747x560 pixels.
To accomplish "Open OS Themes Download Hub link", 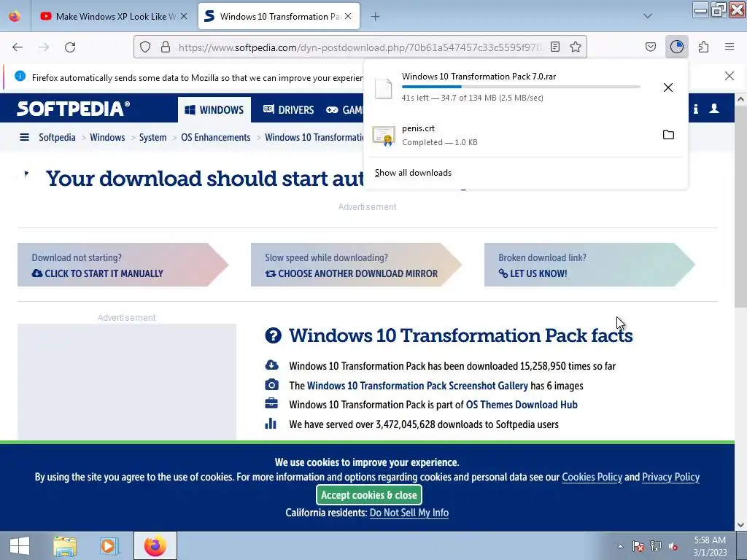I will click(x=522, y=405).
